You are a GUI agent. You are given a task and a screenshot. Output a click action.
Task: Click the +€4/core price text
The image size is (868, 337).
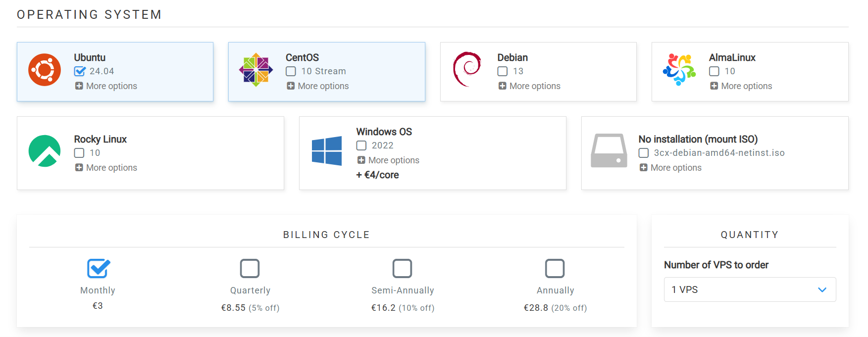377,175
